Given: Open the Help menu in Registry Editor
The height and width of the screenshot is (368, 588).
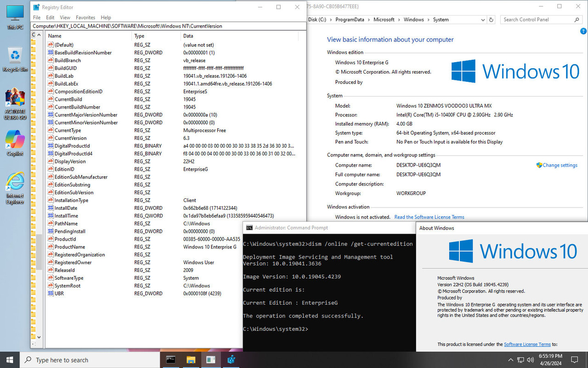Looking at the screenshot, I should (x=106, y=17).
